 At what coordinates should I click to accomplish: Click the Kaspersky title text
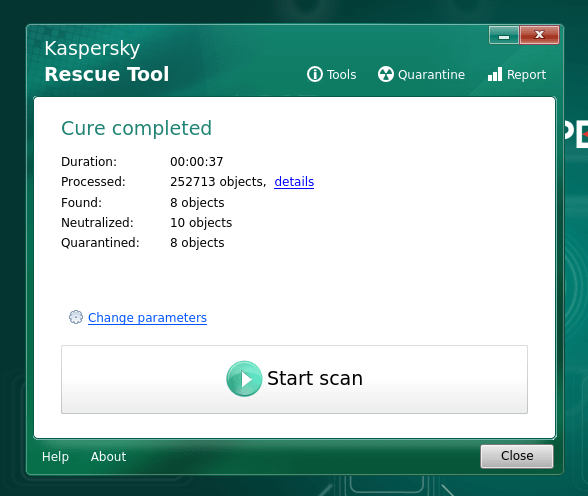coord(92,49)
